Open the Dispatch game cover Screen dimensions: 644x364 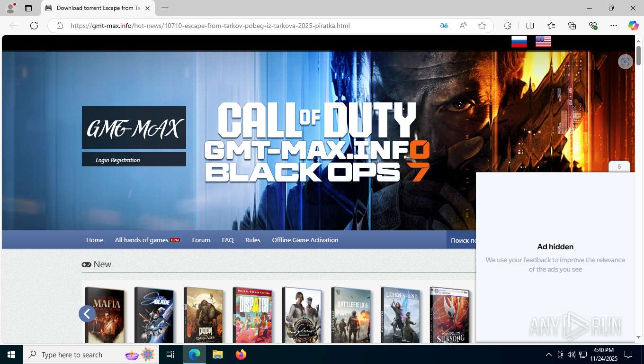tap(252, 315)
